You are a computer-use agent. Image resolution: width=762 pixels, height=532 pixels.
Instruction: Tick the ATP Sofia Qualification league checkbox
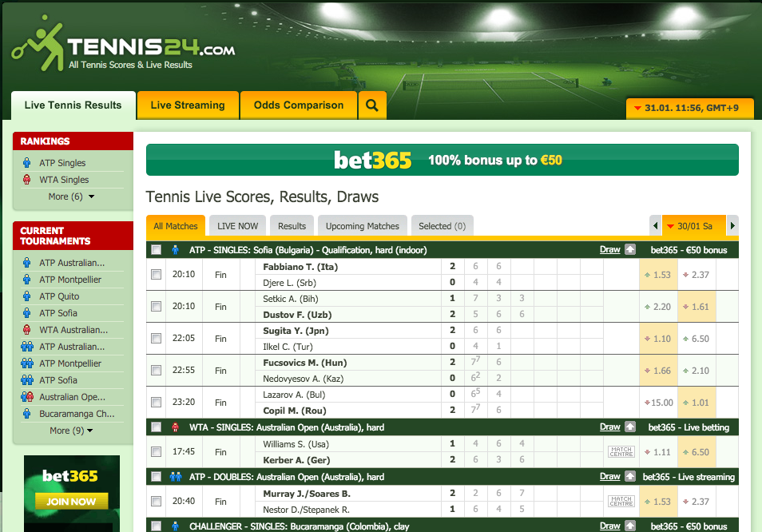click(x=156, y=250)
